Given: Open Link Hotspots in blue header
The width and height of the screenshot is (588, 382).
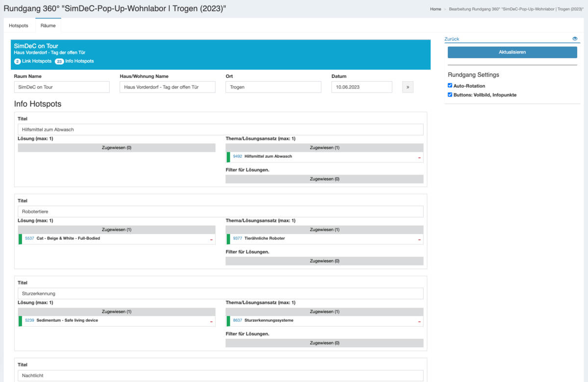Looking at the screenshot, I should pos(33,61).
